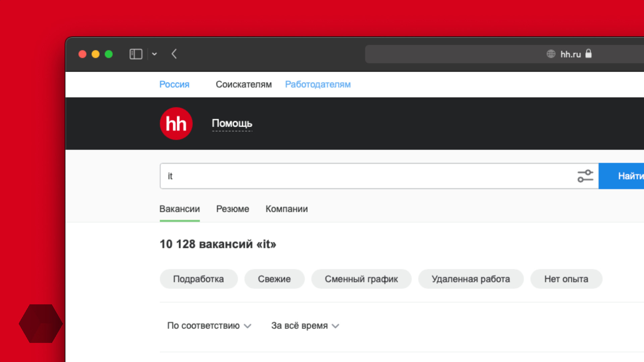The width and height of the screenshot is (644, 362).
Task: Click the globe icon in the address bar
Action: pos(551,54)
